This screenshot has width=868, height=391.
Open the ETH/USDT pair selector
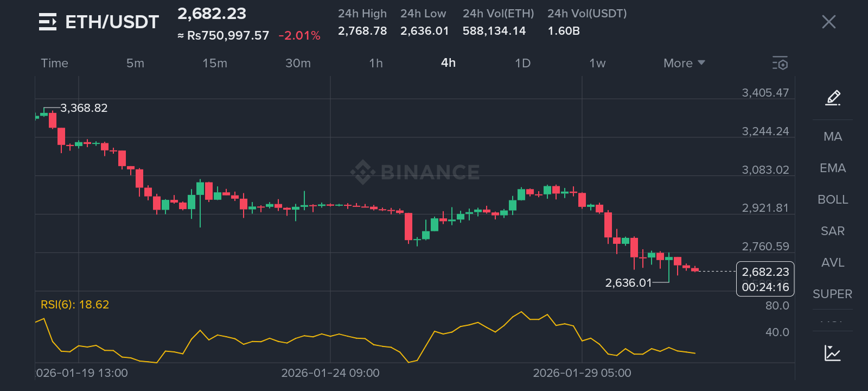coord(112,22)
